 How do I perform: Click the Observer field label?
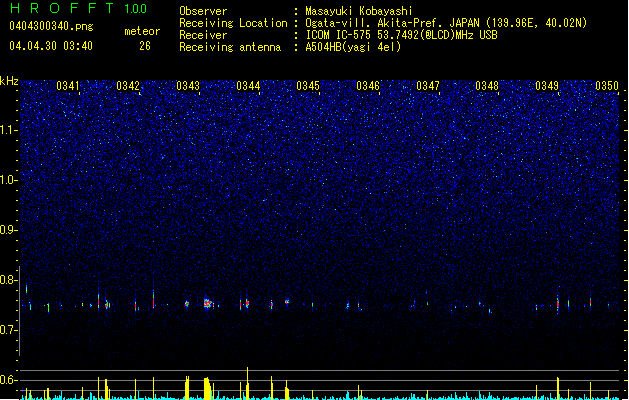pos(203,11)
